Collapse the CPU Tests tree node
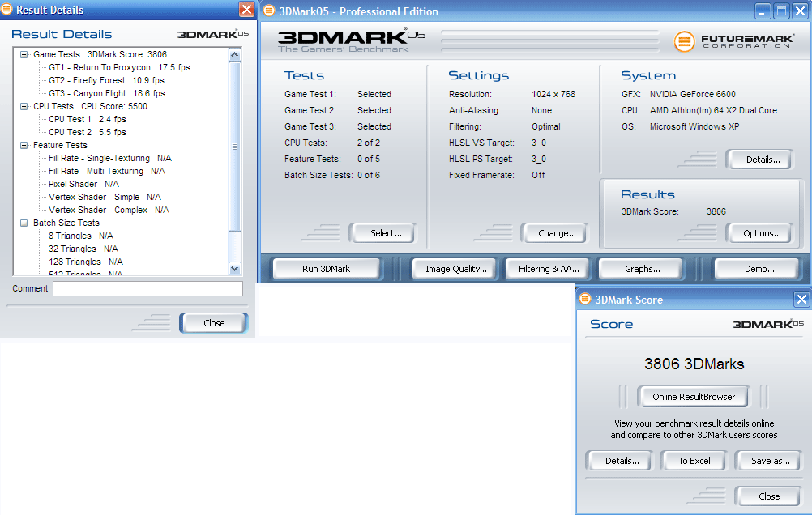This screenshot has height=515, width=812. pos(24,106)
